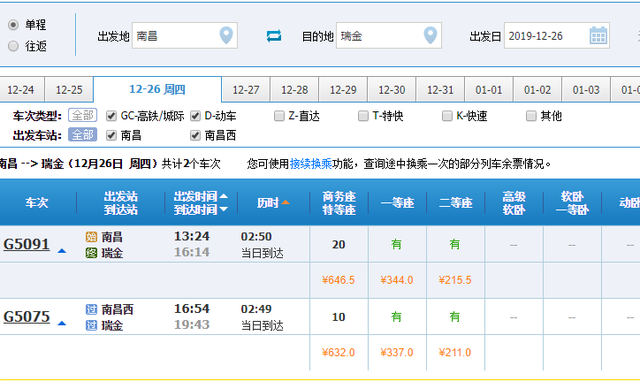The height and width of the screenshot is (381, 640).
Task: Open the 接续换乘 transfer link
Action: coord(311,164)
